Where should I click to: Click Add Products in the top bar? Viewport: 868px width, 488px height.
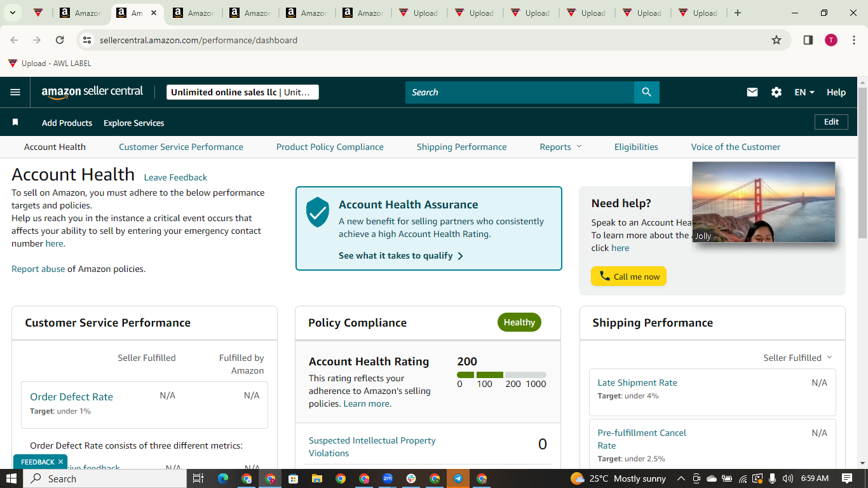click(x=67, y=123)
